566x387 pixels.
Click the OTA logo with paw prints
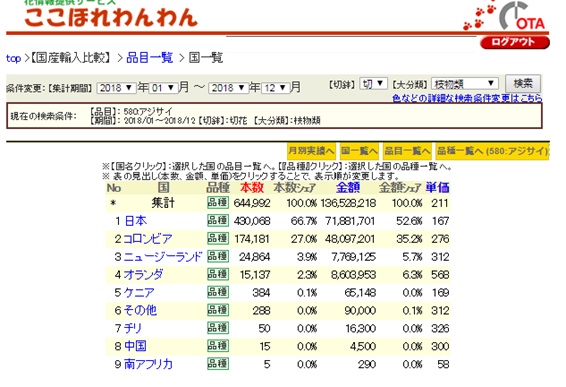tap(505, 16)
